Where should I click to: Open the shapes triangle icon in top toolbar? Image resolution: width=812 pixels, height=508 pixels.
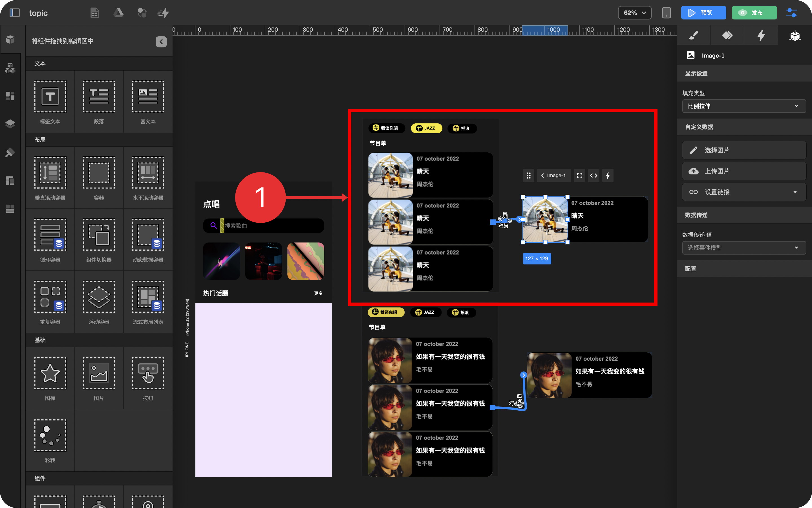point(118,13)
